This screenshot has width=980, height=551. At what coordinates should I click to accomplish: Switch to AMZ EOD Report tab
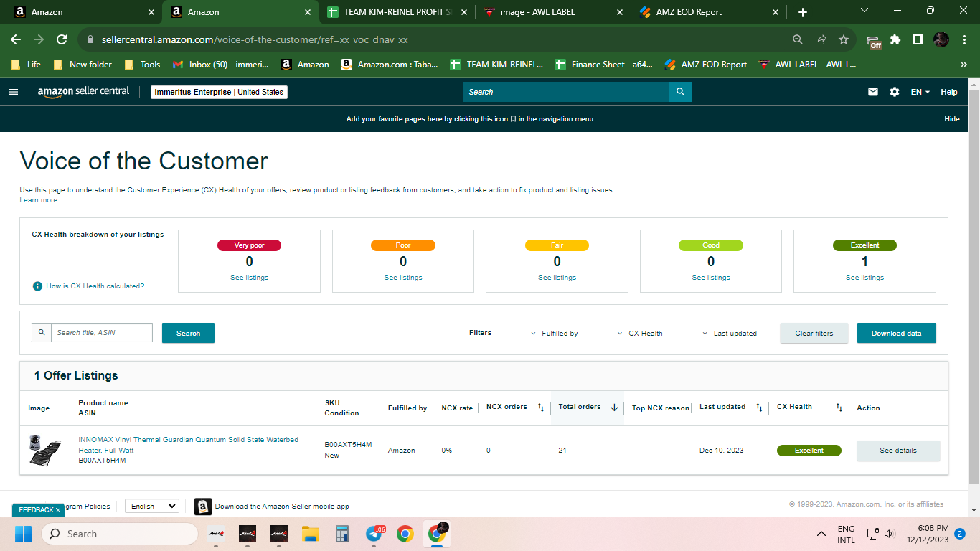coord(709,12)
